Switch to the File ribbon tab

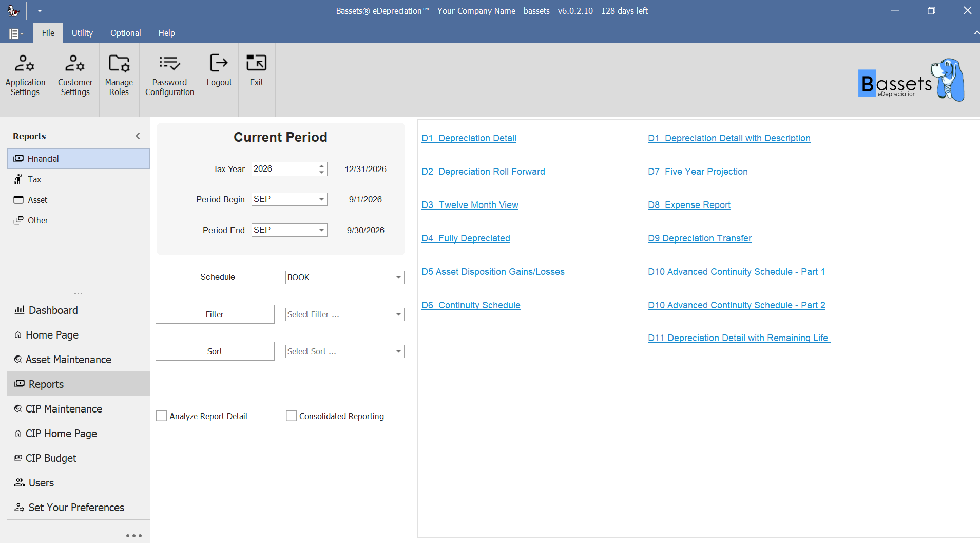point(48,33)
